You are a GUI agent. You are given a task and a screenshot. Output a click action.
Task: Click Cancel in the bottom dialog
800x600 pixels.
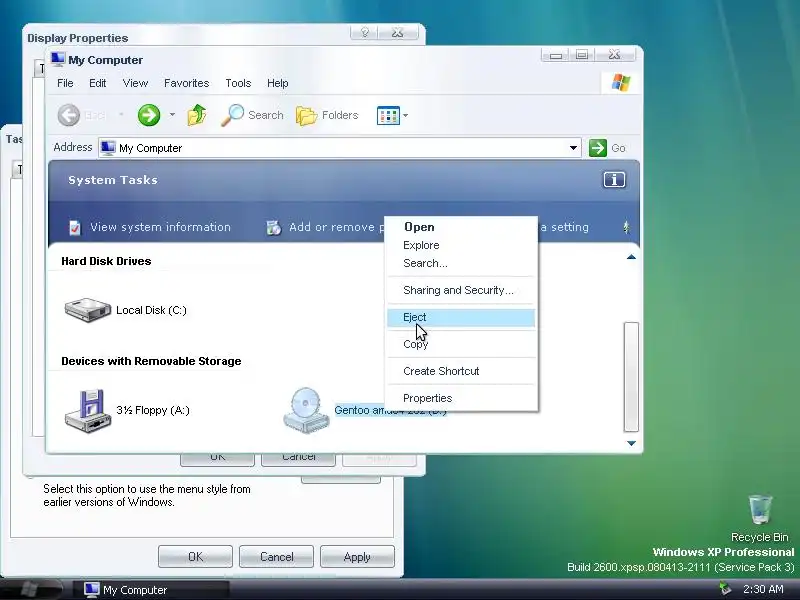point(277,557)
